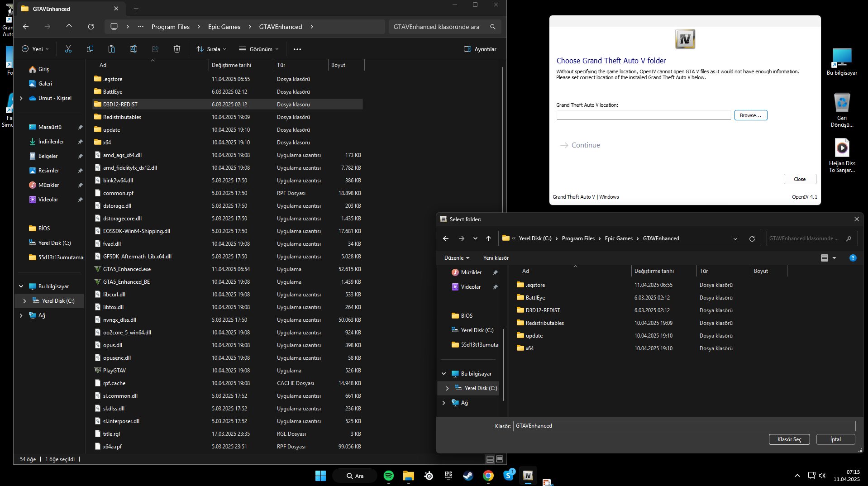This screenshot has height=486, width=868.
Task: Open help in the Select folder dialog
Action: (x=853, y=258)
